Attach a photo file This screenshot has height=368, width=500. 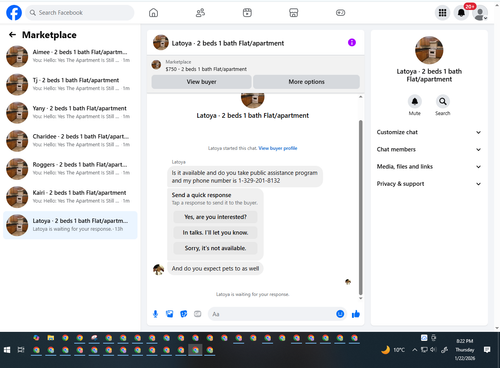click(x=170, y=314)
